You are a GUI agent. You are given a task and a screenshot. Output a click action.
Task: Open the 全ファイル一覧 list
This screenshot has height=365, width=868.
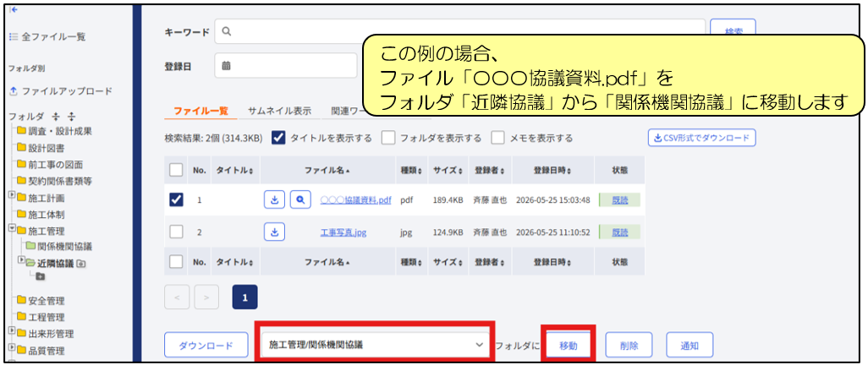47,37
